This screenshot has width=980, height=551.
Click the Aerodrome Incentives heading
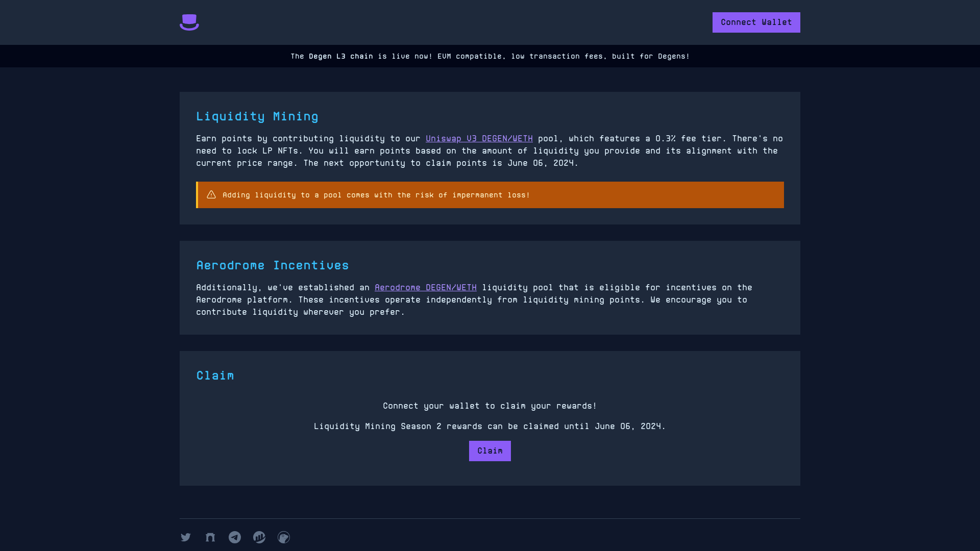click(x=273, y=265)
